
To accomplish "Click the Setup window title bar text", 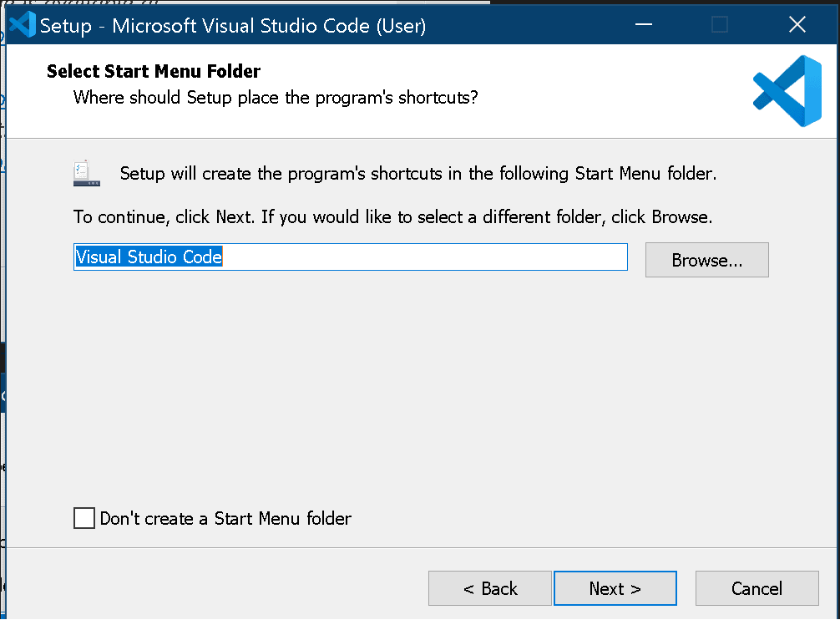I will [x=233, y=25].
